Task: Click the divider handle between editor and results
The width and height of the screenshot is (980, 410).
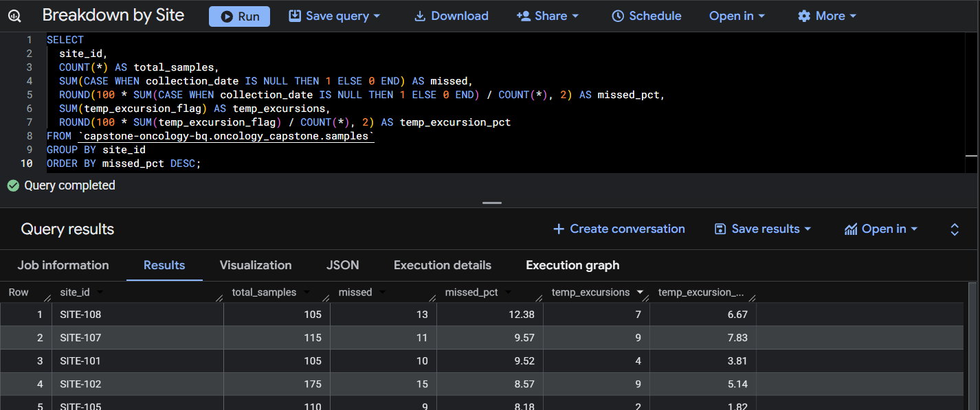Action: (x=492, y=203)
